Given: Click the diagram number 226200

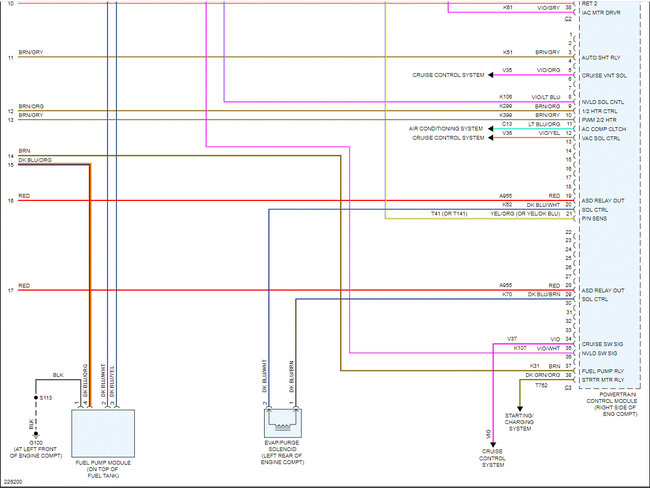Looking at the screenshot, I should click(13, 482).
